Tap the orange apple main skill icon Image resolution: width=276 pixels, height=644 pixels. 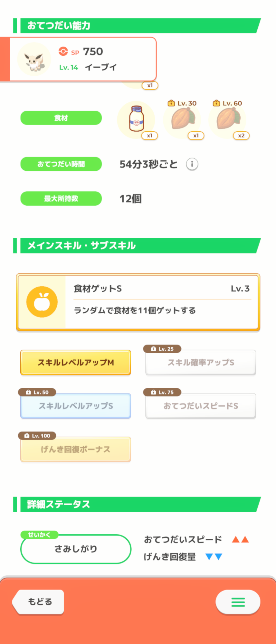pos(42,302)
